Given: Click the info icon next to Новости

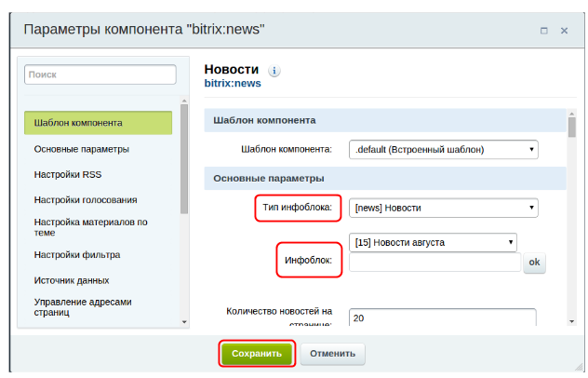Looking at the screenshot, I should 274,71.
